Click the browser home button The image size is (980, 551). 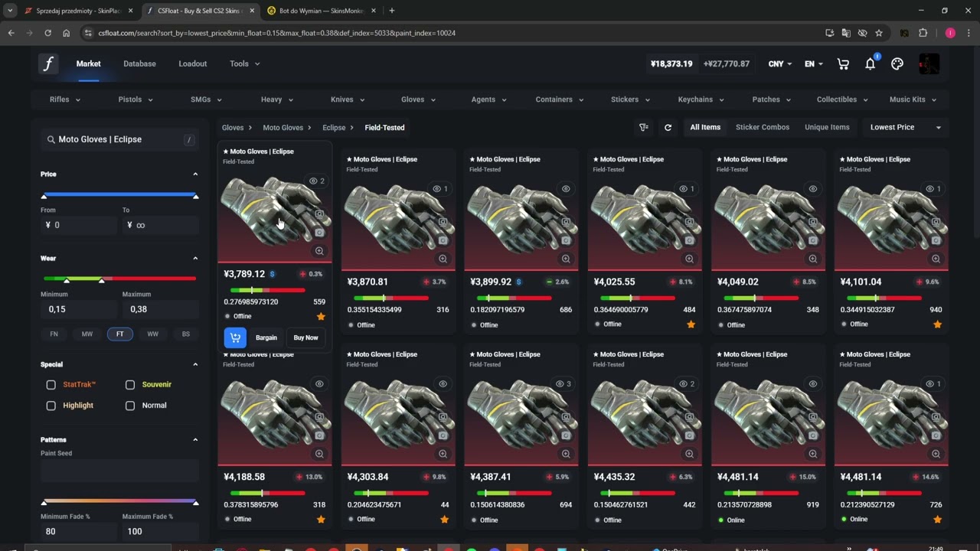click(x=67, y=33)
